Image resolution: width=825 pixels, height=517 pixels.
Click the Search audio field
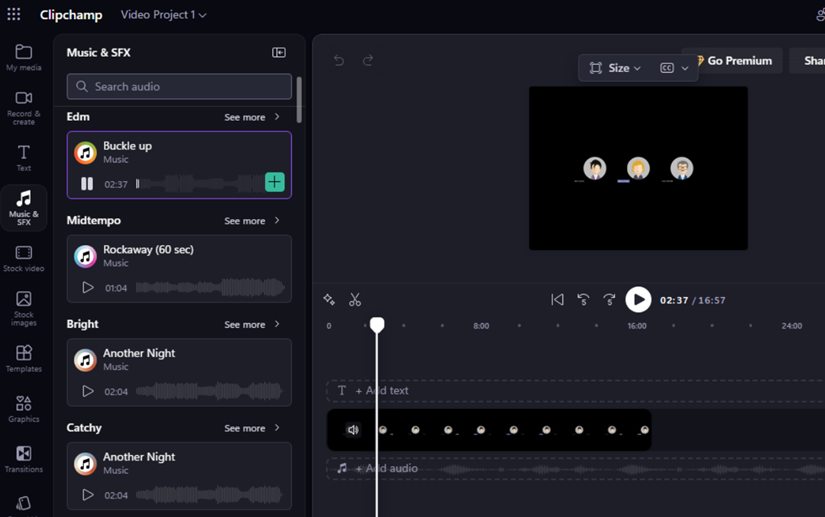coord(179,86)
